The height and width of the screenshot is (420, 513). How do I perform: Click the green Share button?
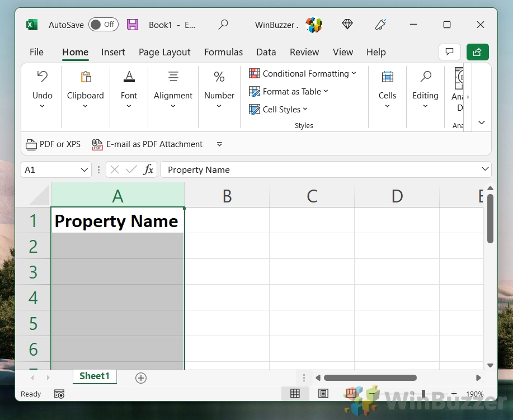477,51
